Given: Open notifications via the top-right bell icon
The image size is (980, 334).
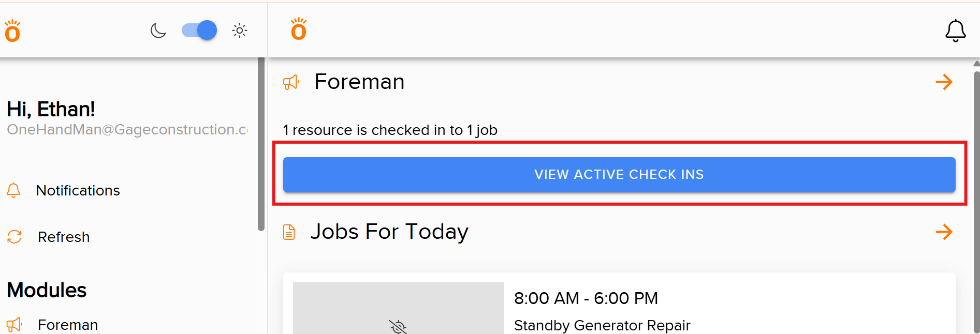Looking at the screenshot, I should pos(956,31).
